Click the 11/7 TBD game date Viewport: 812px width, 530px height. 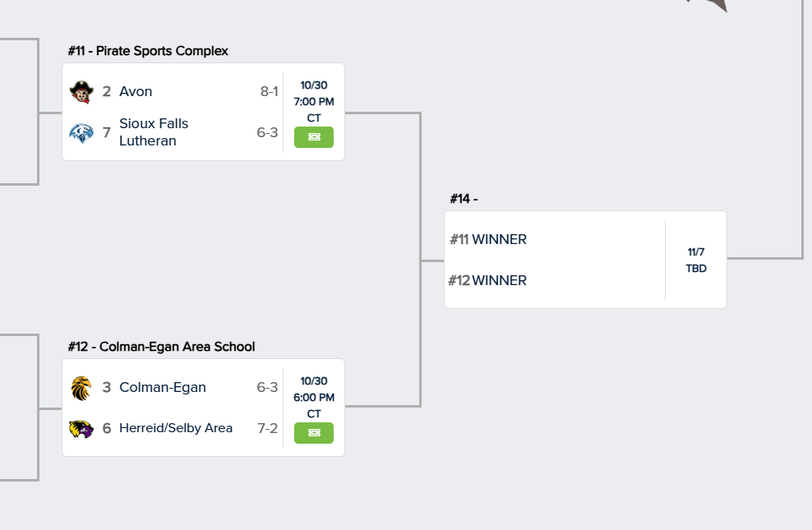tap(696, 260)
